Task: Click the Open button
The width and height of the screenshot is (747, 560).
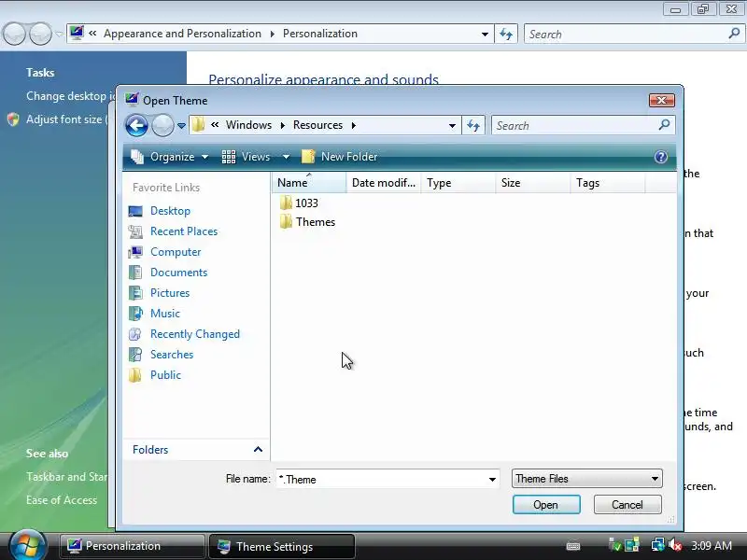Action: click(x=546, y=505)
